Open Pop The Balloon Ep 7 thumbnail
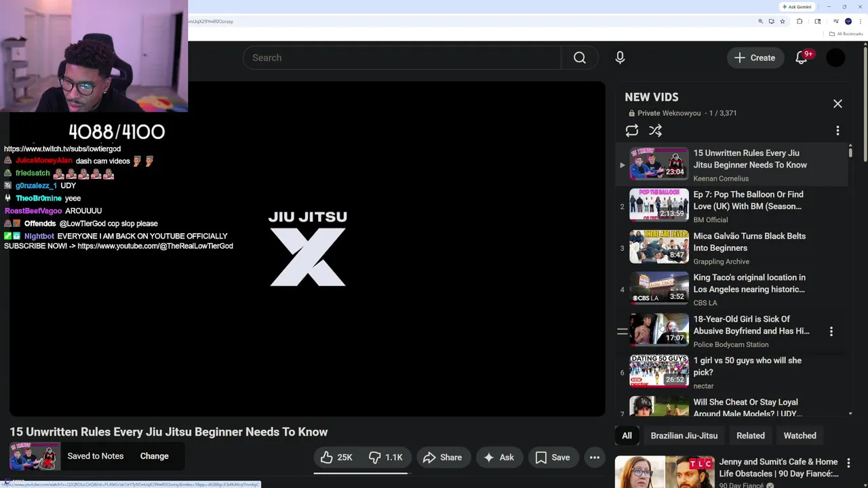Image resolution: width=868 pixels, height=488 pixels. (658, 205)
